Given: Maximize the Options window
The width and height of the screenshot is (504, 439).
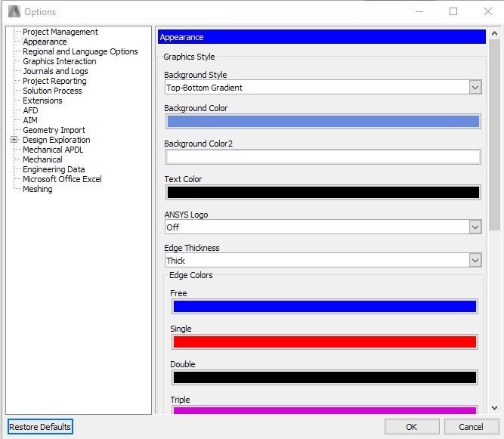Looking at the screenshot, I should (x=453, y=11).
